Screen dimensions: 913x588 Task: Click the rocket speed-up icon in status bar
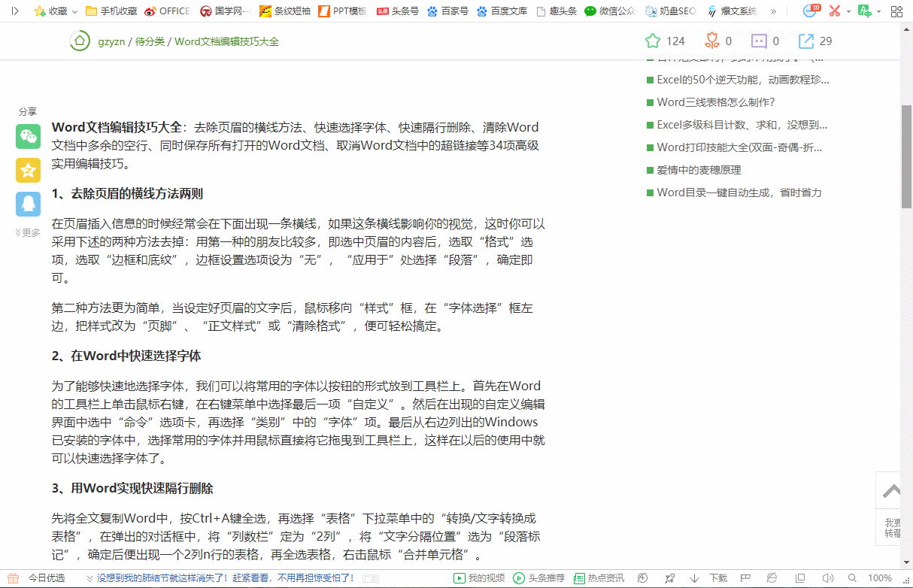[x=669, y=578]
